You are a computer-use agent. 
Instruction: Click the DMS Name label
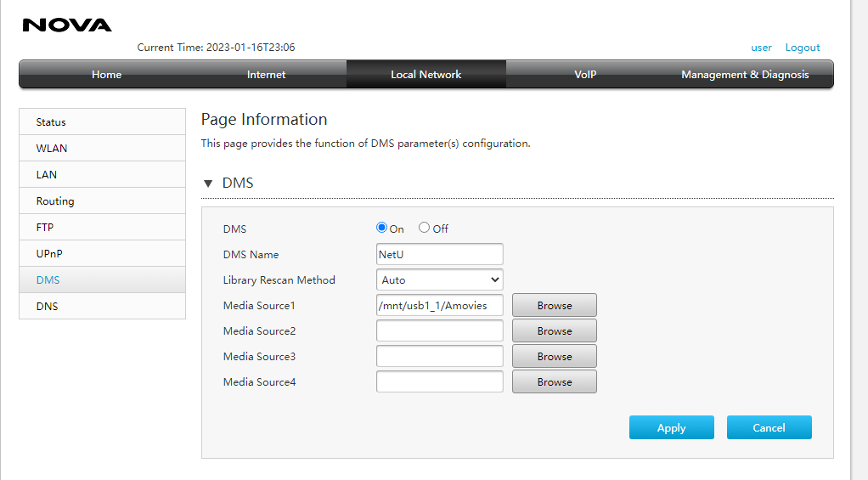tap(251, 255)
